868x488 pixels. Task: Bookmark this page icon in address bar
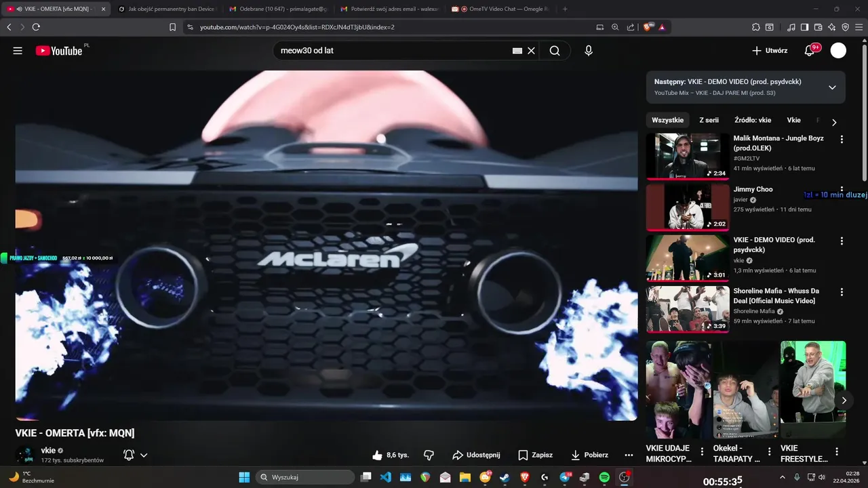(172, 27)
